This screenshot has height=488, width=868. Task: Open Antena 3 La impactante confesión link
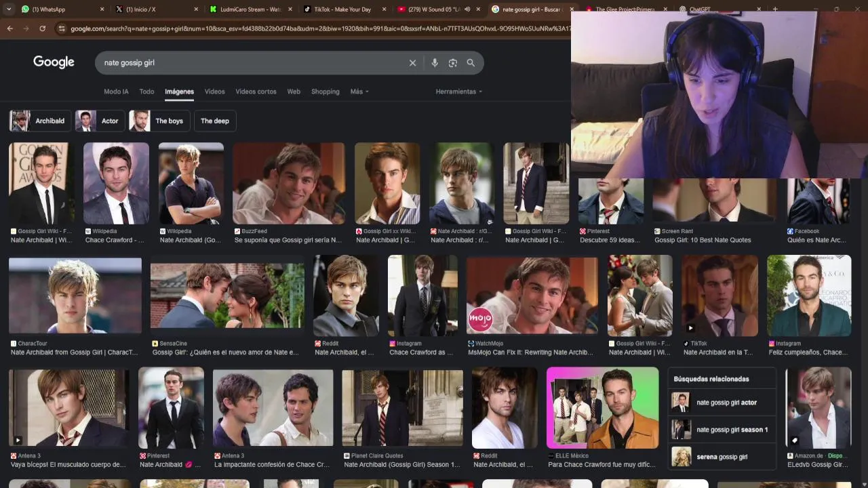[x=272, y=465]
